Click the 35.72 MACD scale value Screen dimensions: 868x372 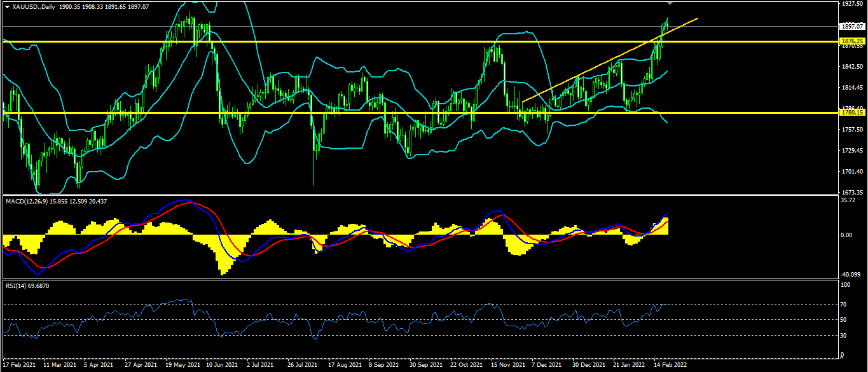847,200
